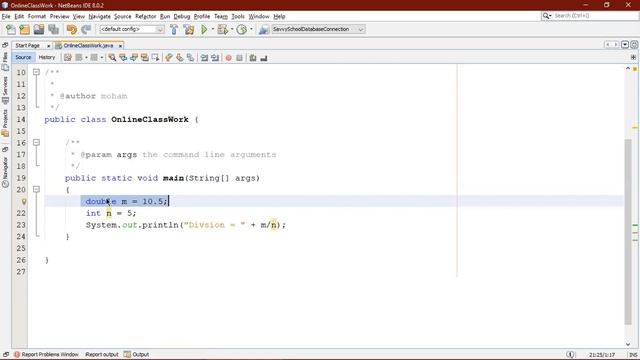Open the Help menu
Viewport: 640px width, 360px height.
pyautogui.click(x=279, y=16)
